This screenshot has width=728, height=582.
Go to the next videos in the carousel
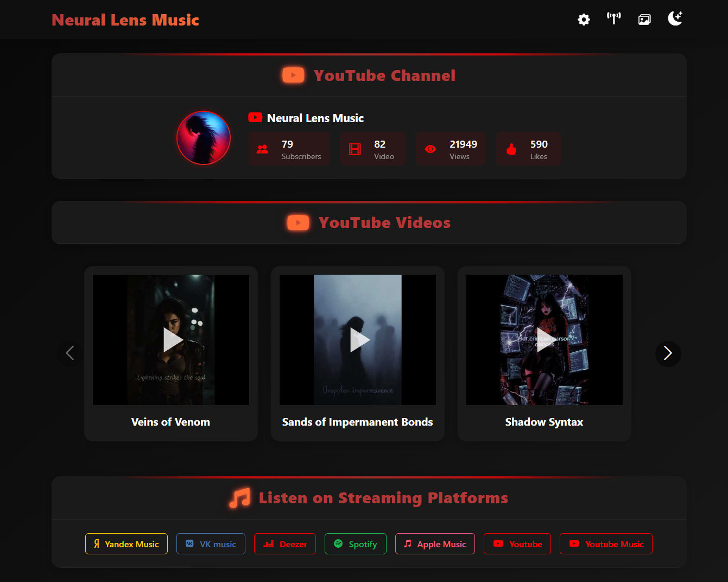click(668, 353)
